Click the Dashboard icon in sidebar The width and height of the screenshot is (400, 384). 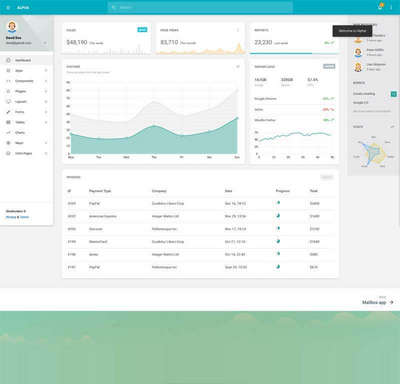[x=8, y=60]
